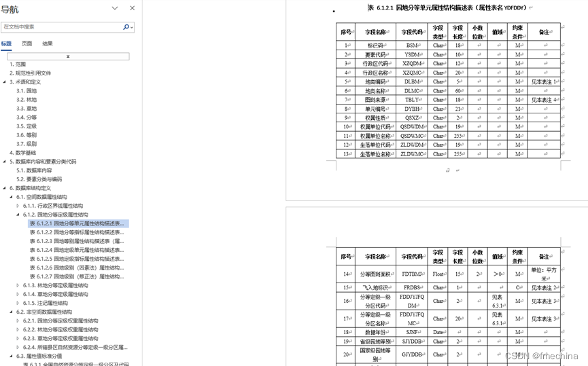This screenshot has width=588, height=366.
Task: Go to 表 6.1.2.4 园地定级单元 heading
Action: point(77,250)
